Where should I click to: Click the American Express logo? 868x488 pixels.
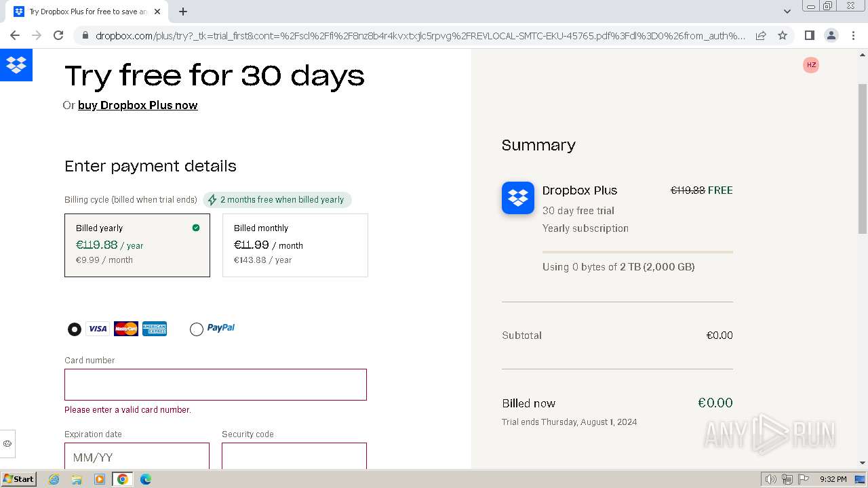(x=155, y=329)
